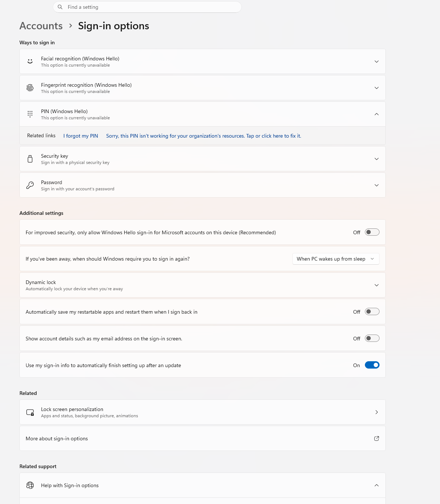This screenshot has height=504, width=440.
Task: Open Lock screen personalization chevron arrow
Action: [x=377, y=412]
